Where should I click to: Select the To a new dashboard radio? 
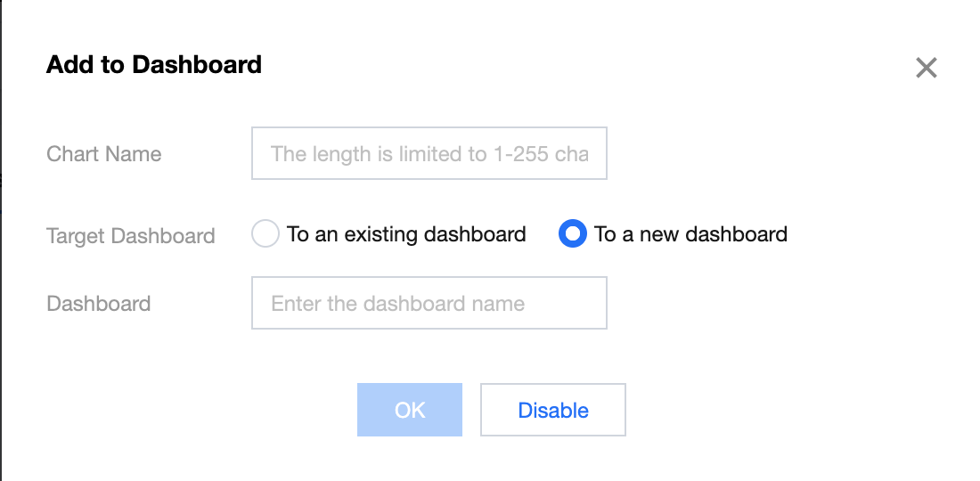pyautogui.click(x=572, y=234)
